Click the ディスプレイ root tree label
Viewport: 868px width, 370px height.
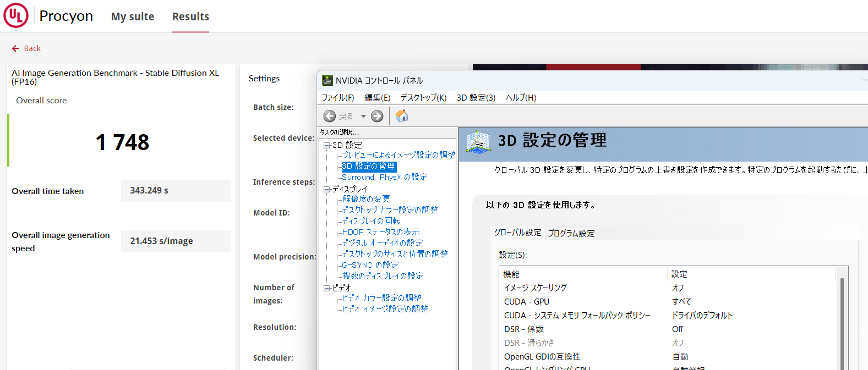(350, 189)
